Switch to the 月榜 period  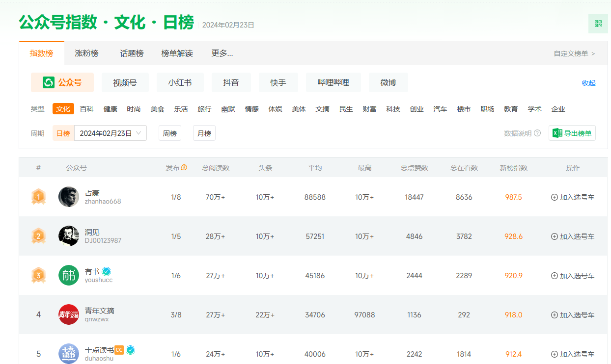coord(204,133)
